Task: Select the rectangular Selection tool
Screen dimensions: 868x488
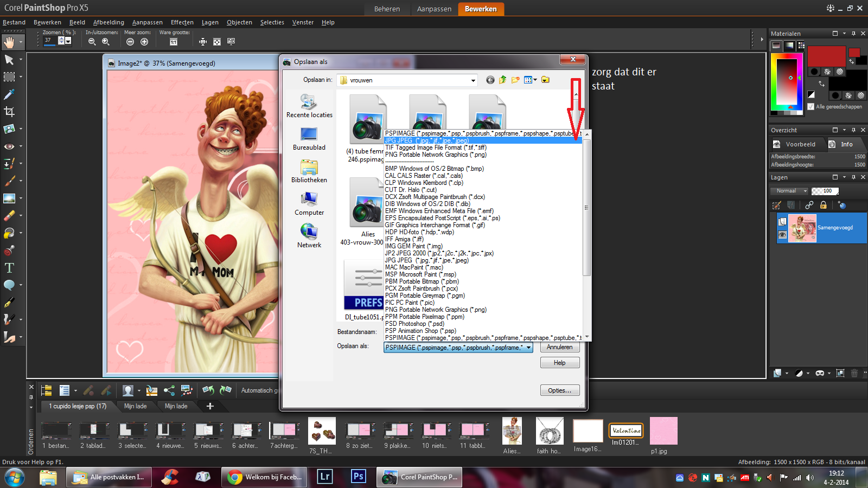Action: tap(9, 77)
